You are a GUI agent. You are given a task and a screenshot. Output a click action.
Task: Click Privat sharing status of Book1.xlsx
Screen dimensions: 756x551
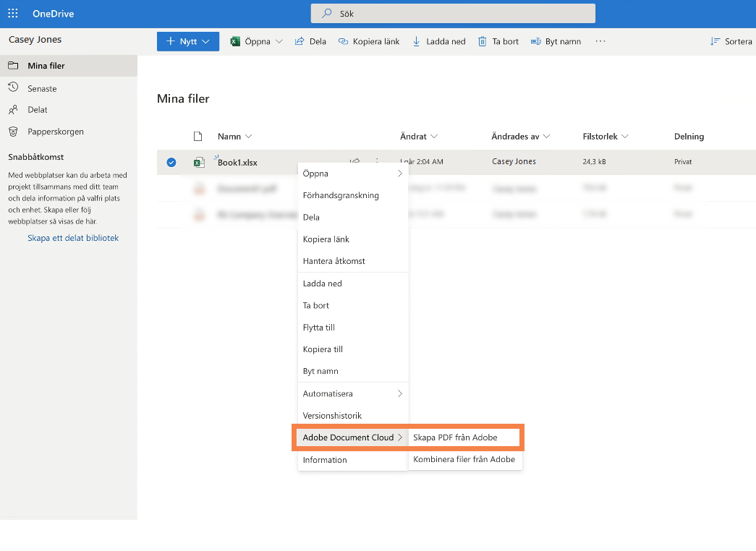click(683, 161)
